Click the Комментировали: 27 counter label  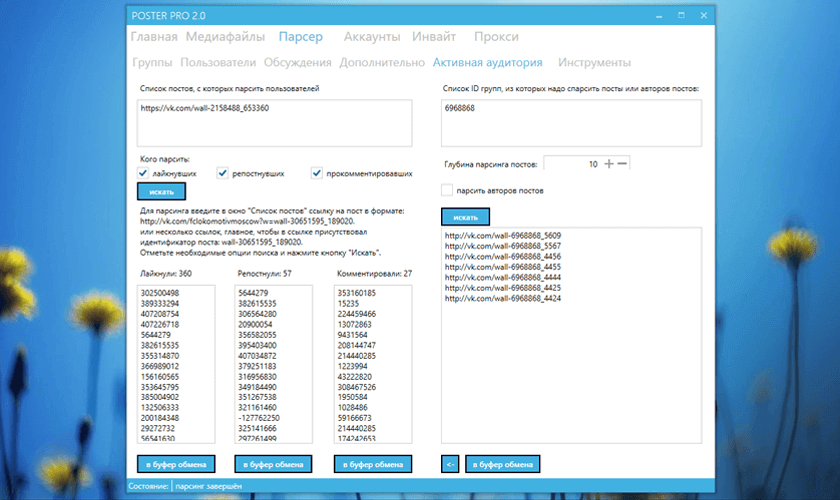pos(374,273)
